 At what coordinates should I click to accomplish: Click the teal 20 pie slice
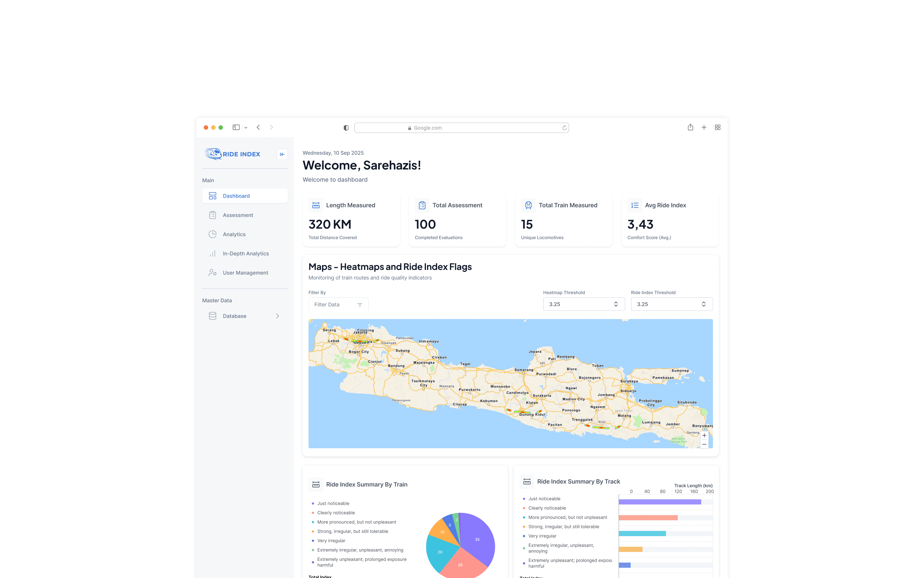click(440, 552)
